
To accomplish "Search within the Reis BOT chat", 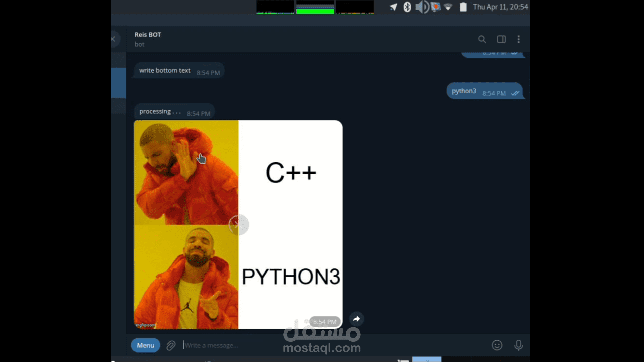I will 482,39.
